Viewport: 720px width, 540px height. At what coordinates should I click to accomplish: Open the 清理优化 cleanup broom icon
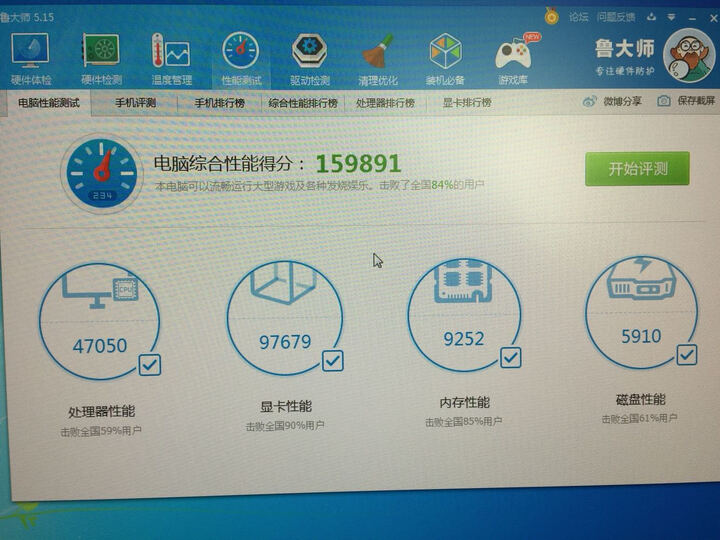point(377,51)
